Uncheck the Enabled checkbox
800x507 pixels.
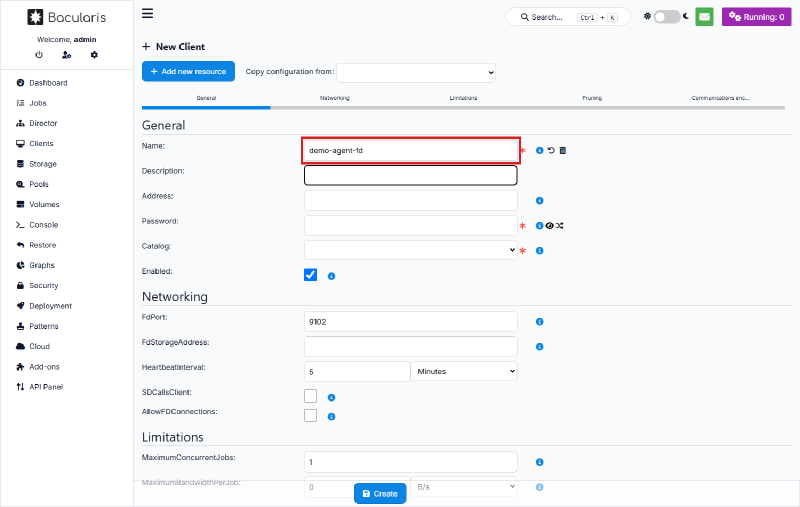tap(310, 275)
